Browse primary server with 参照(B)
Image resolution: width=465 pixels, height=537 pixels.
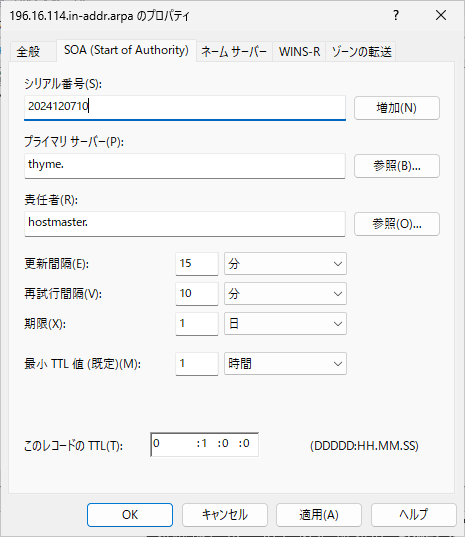[x=397, y=166]
